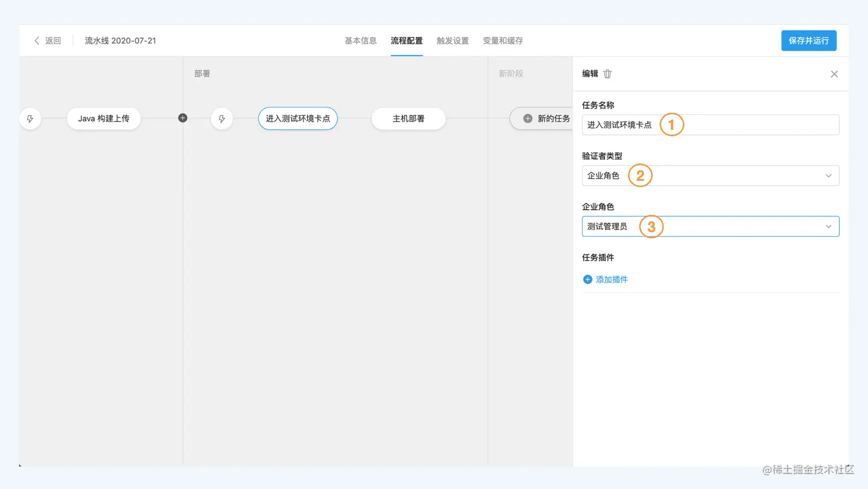Switch to the 基本信息 tab
This screenshot has width=868, height=489.
pyautogui.click(x=360, y=41)
